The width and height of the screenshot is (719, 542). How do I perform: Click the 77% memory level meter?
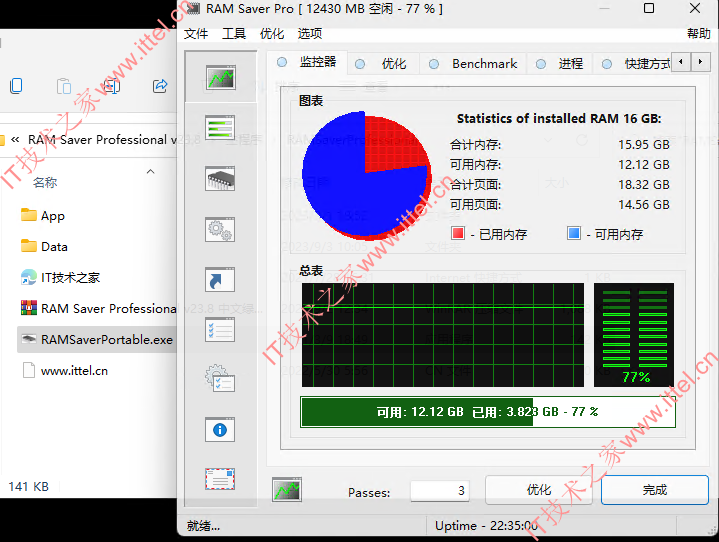click(634, 335)
